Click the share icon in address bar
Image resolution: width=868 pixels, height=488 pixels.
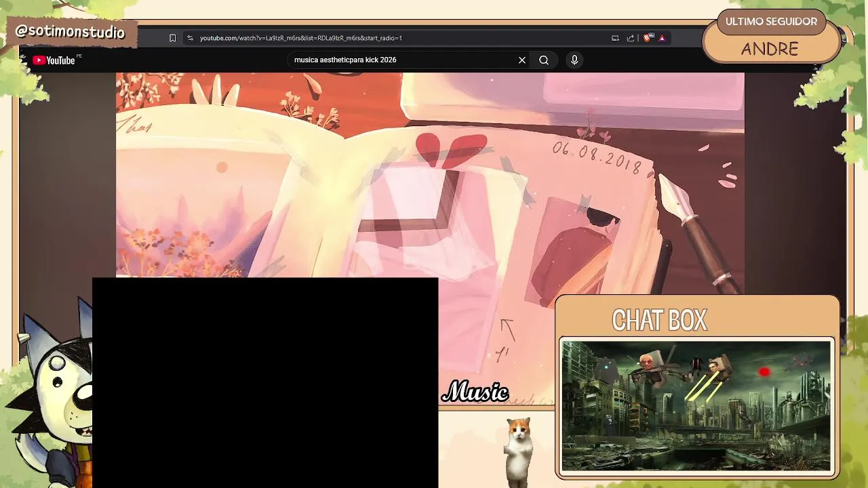click(631, 38)
